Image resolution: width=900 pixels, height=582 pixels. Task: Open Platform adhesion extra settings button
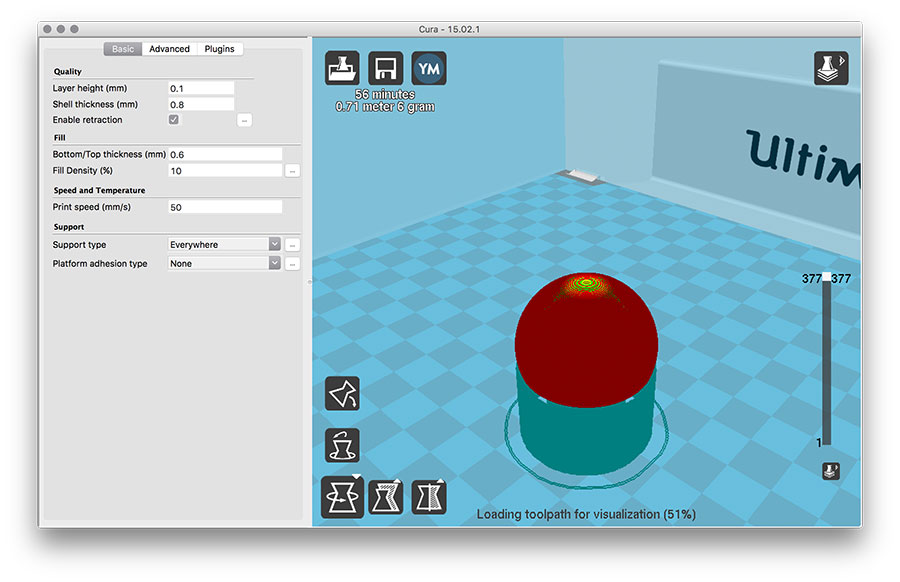[292, 264]
